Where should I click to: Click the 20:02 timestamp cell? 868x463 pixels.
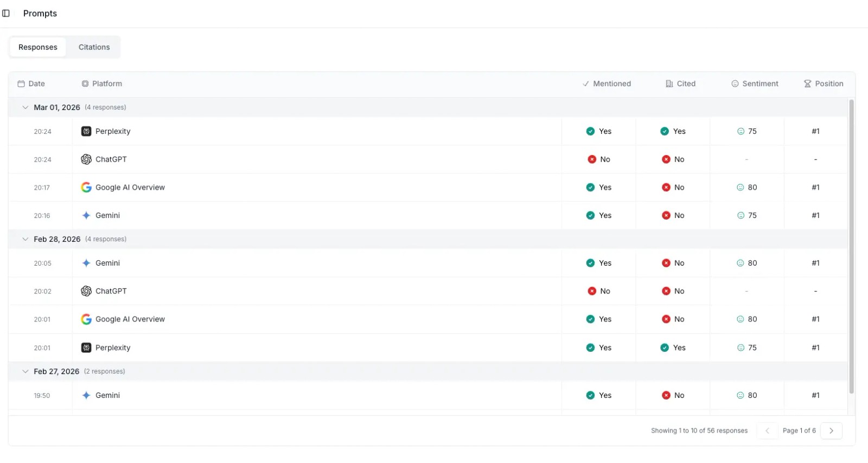[42, 291]
